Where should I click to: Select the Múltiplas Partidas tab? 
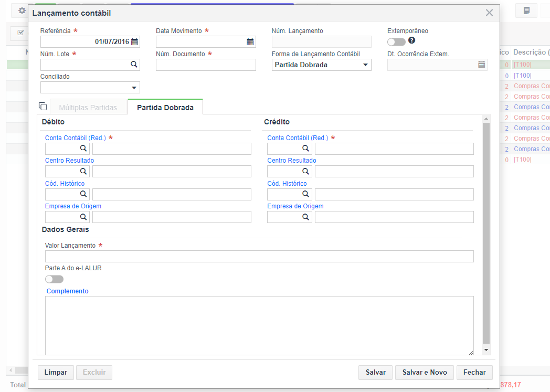(x=88, y=108)
